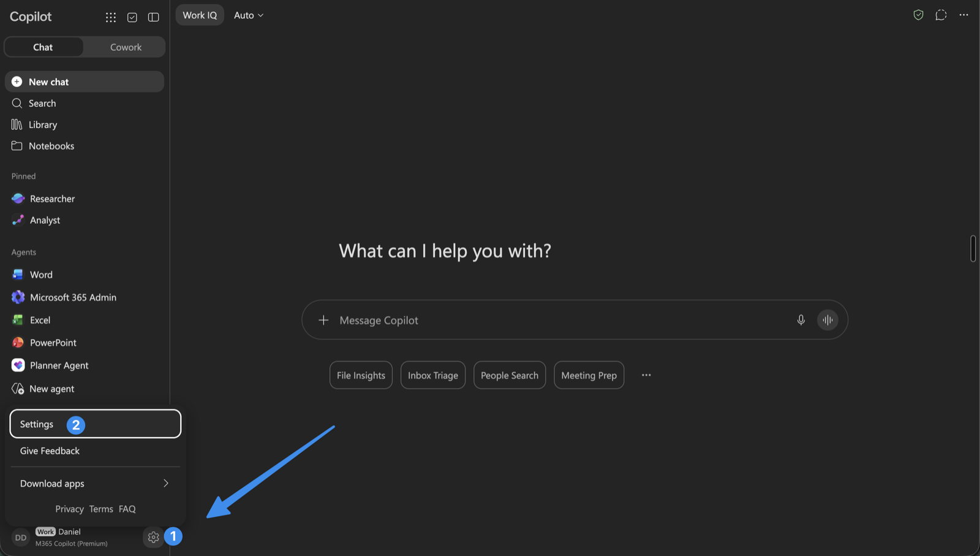Create a New agent
The height and width of the screenshot is (556, 980).
click(x=85, y=389)
